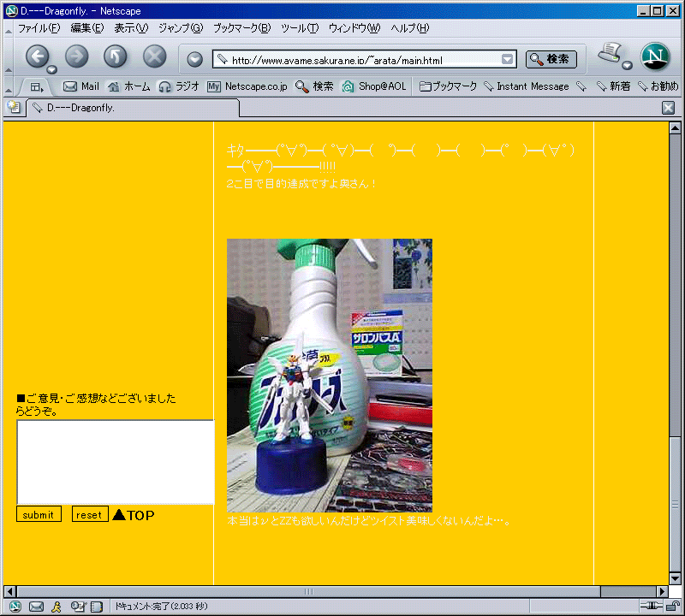Go back with the Back arrow button

[37, 56]
